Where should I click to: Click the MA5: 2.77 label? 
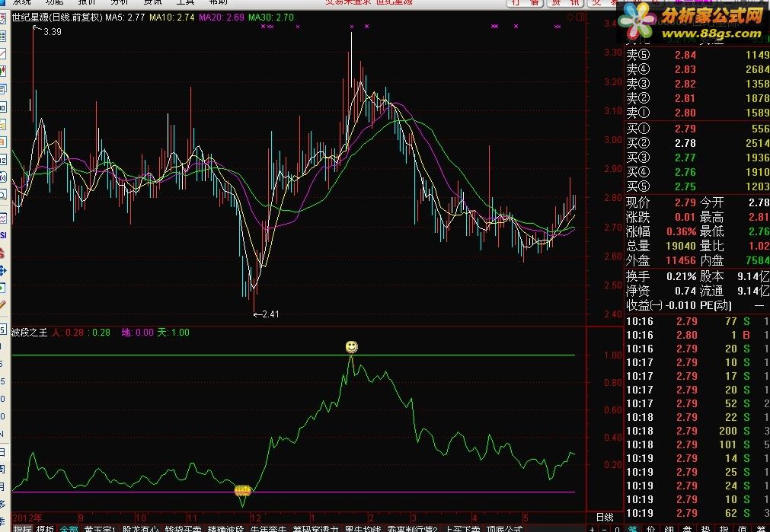click(x=125, y=18)
